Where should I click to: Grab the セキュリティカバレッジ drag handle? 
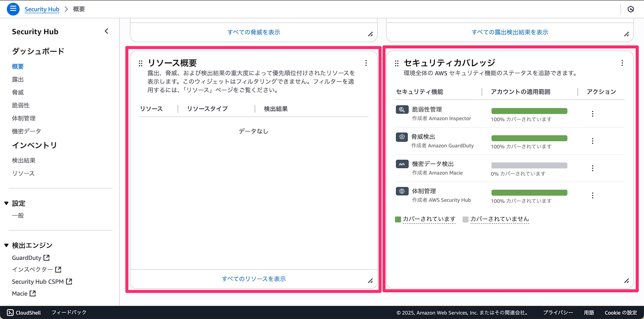click(x=397, y=63)
